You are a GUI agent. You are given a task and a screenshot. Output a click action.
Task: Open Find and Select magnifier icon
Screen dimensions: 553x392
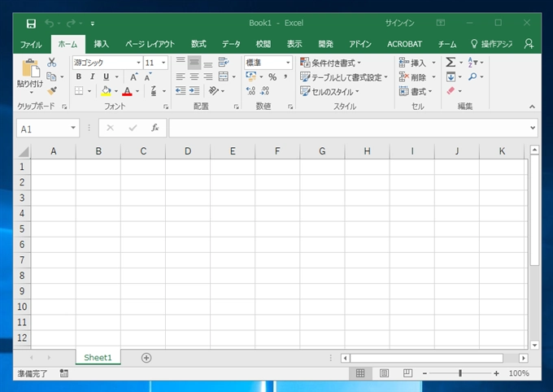click(472, 76)
